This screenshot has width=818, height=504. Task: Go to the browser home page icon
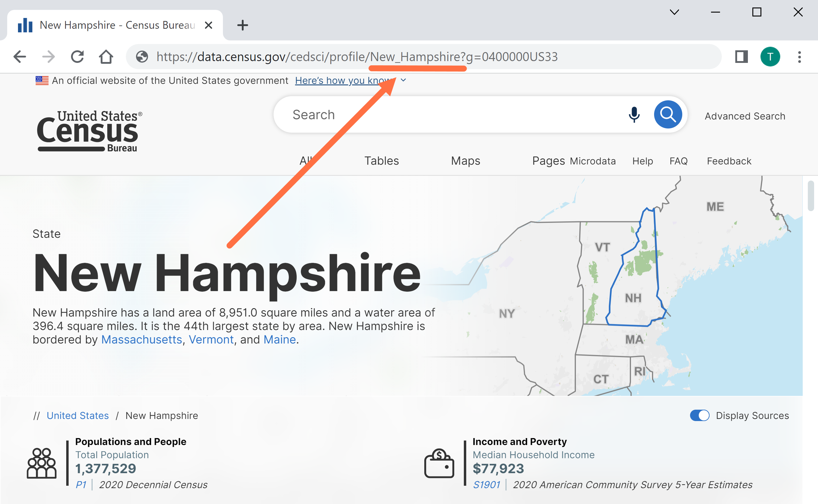[106, 57]
